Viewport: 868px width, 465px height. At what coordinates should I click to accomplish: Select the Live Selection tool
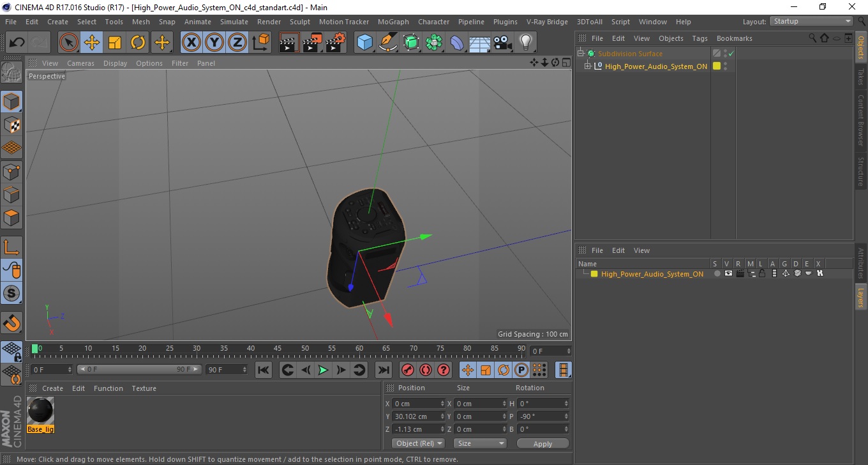coord(69,43)
